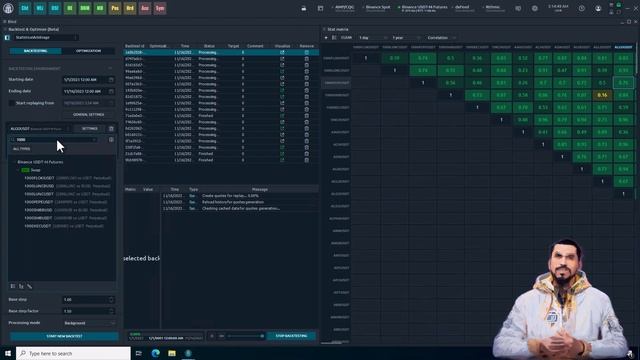Screen dimensions: 640x360
Task: Click the Visualize icon in the highlighted backtest row
Action: [x=282, y=53]
